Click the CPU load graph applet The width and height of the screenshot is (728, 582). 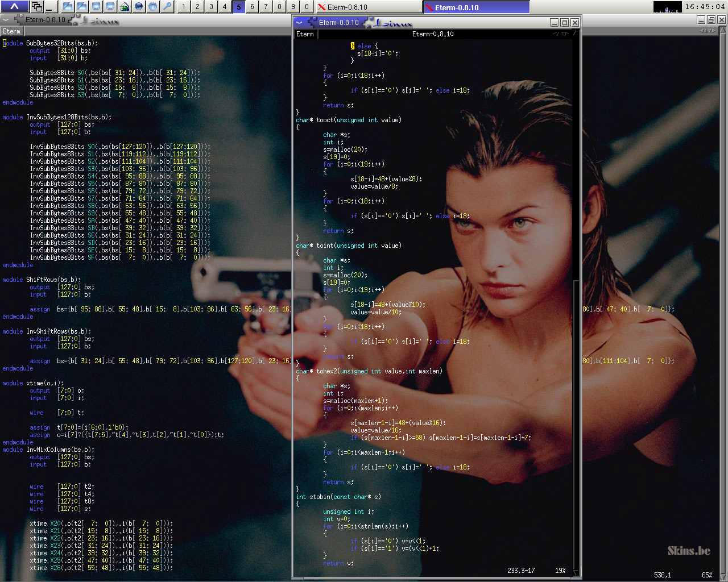point(667,7)
